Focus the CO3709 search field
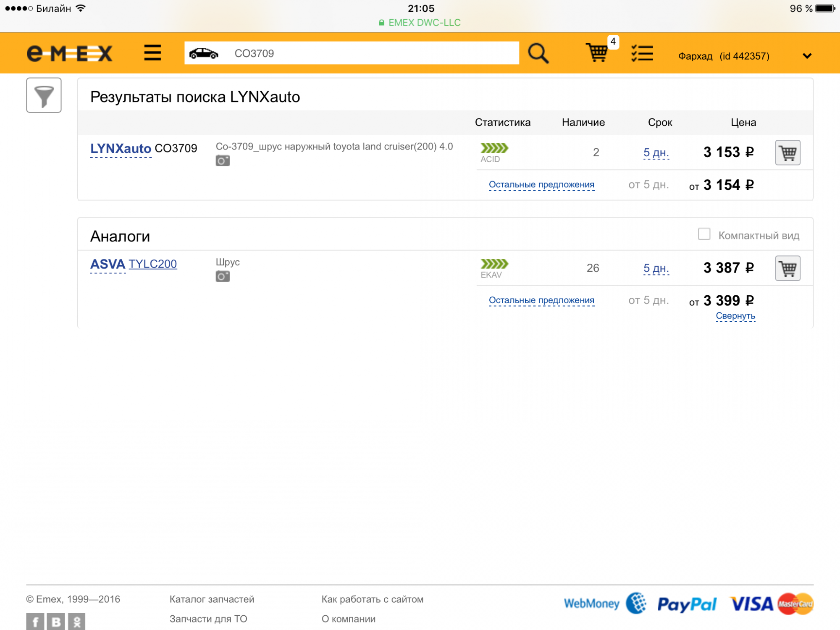 (370, 53)
